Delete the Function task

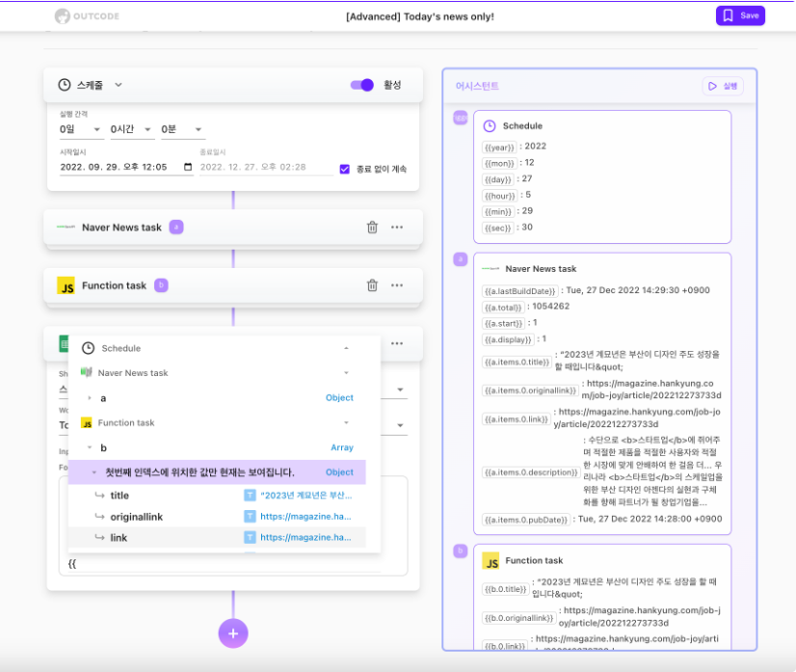tap(372, 285)
